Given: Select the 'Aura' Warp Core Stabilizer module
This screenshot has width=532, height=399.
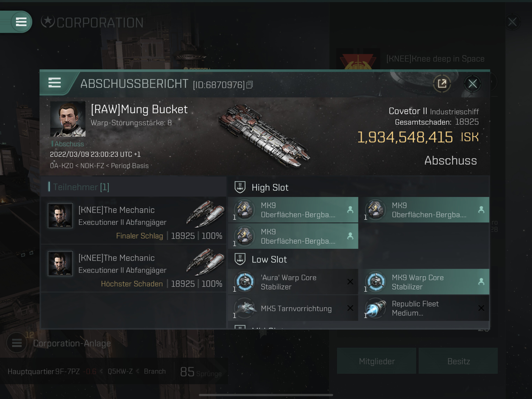Looking at the screenshot, I should point(293,282).
